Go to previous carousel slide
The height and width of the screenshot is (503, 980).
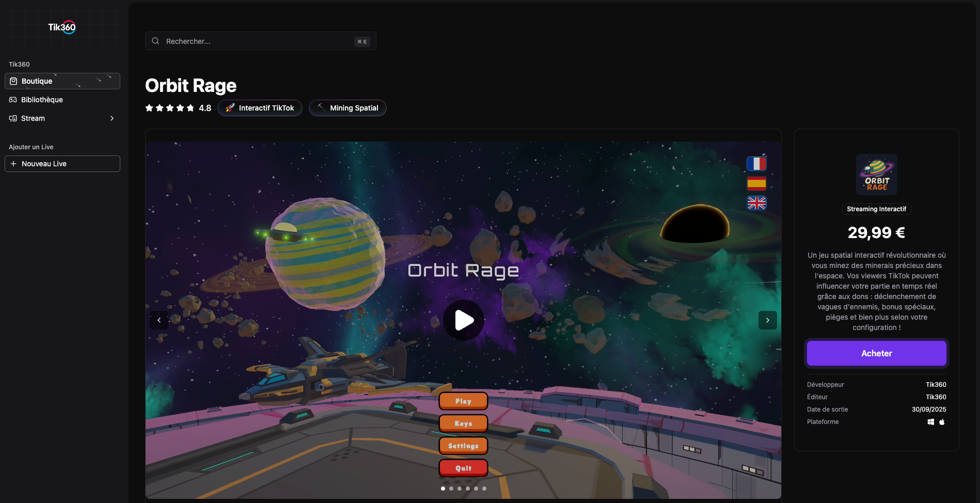click(159, 320)
